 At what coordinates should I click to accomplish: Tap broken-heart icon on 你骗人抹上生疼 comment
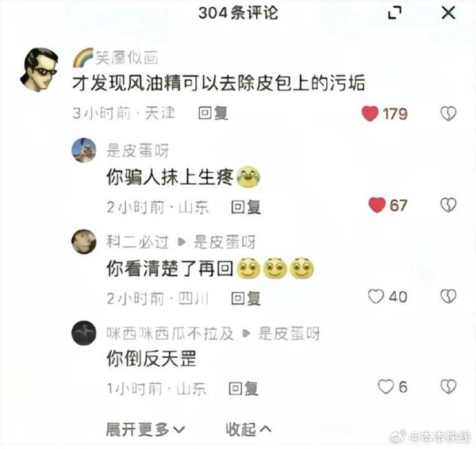coord(448,205)
